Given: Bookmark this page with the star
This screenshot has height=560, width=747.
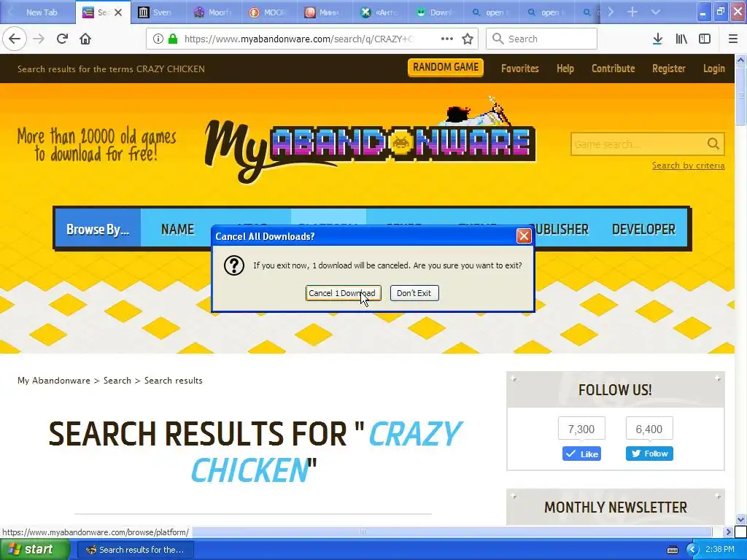Looking at the screenshot, I should [468, 39].
